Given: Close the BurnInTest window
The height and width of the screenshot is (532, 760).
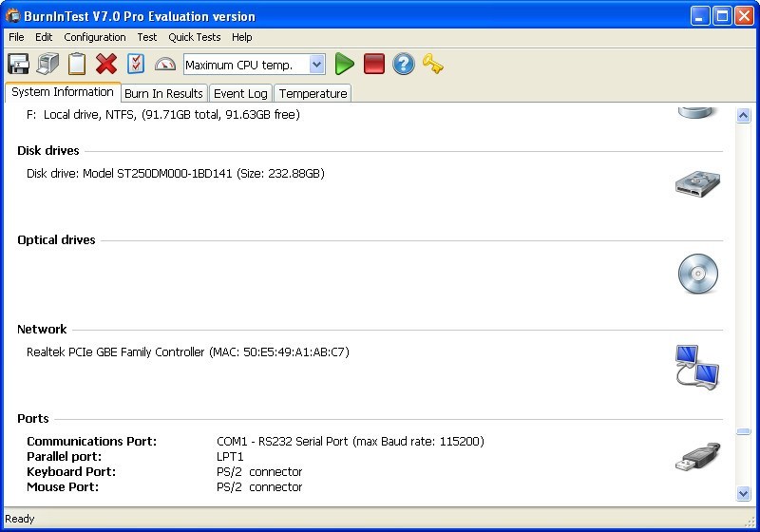Looking at the screenshot, I should 744,16.
